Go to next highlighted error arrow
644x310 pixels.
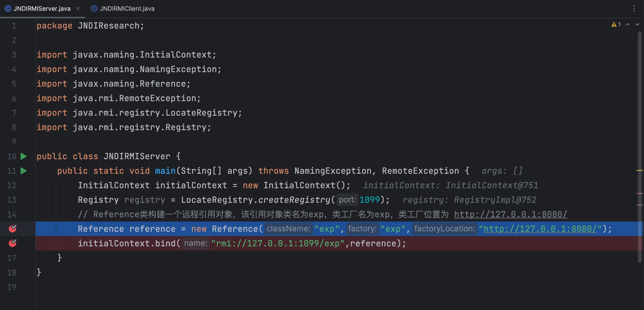coord(637,24)
